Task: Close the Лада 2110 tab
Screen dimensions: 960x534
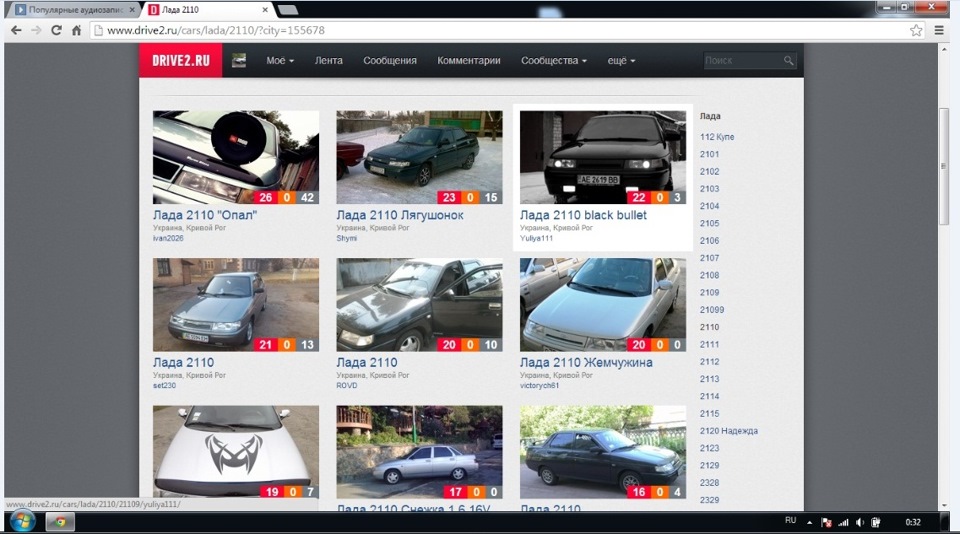Action: tap(265, 10)
